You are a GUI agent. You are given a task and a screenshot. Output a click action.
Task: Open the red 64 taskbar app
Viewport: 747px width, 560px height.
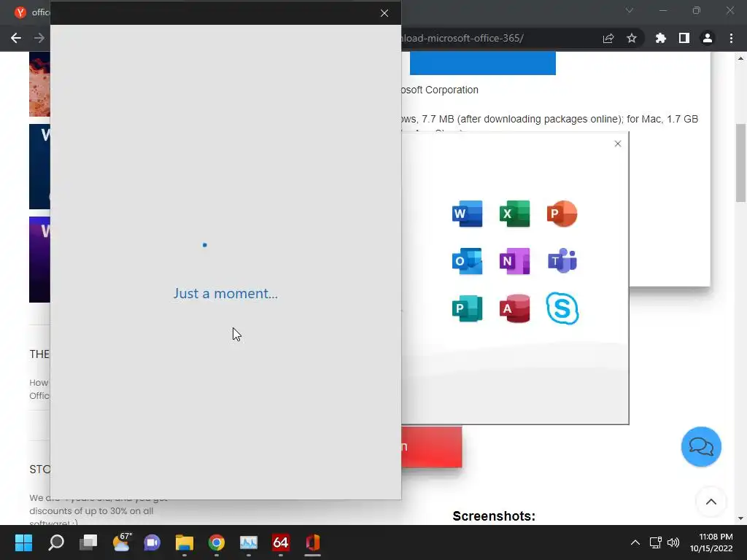pos(281,542)
